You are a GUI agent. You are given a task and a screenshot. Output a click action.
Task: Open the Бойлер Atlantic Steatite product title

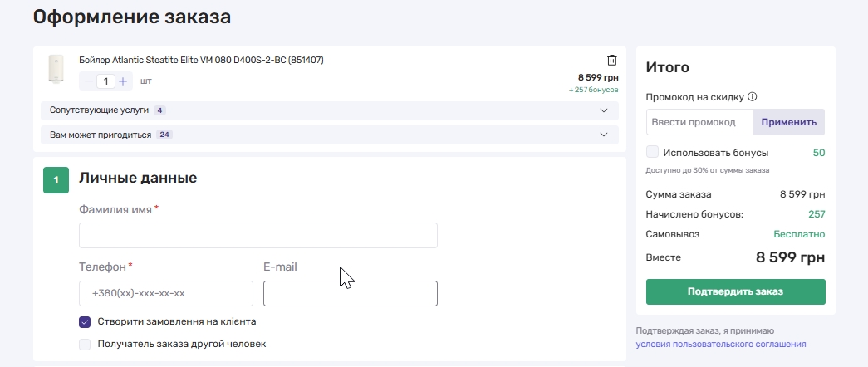[x=201, y=61]
